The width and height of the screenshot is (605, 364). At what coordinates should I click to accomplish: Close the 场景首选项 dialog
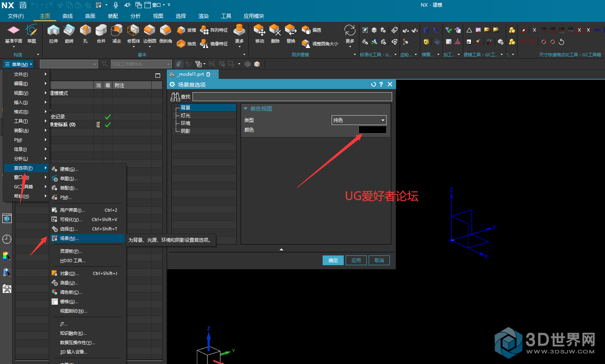[390, 84]
